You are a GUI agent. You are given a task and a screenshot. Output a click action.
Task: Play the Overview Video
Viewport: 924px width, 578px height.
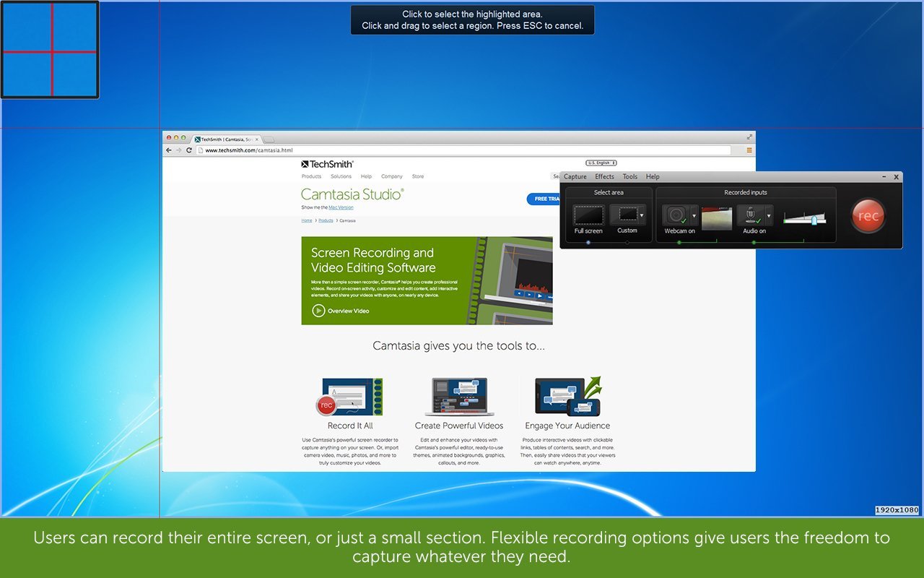coord(341,311)
